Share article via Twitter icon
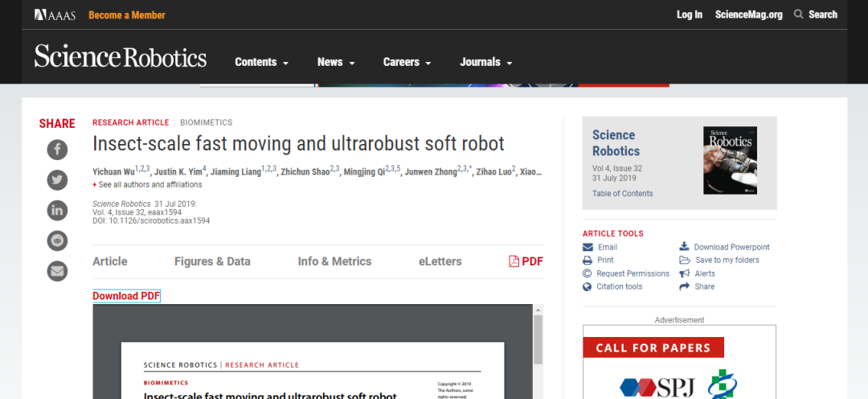 (x=57, y=180)
